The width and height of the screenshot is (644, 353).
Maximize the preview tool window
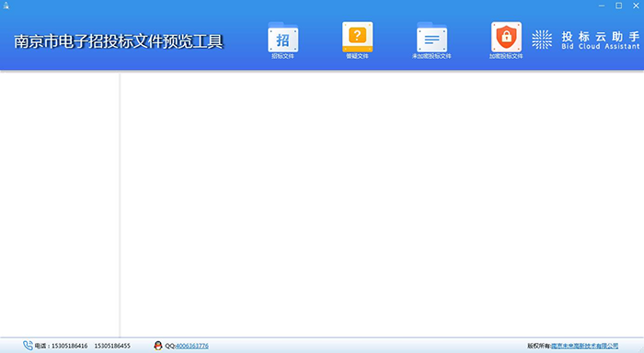pyautogui.click(x=618, y=6)
